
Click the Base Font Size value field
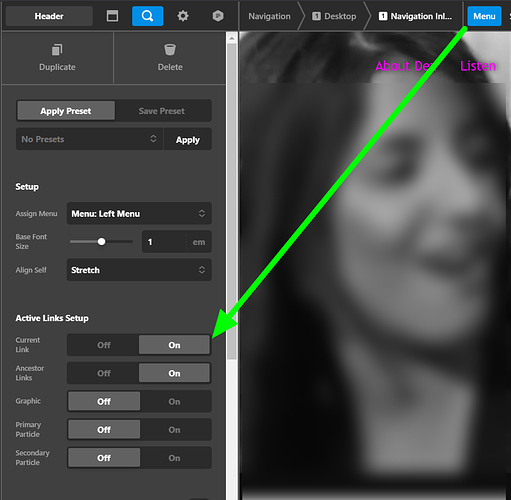click(164, 242)
